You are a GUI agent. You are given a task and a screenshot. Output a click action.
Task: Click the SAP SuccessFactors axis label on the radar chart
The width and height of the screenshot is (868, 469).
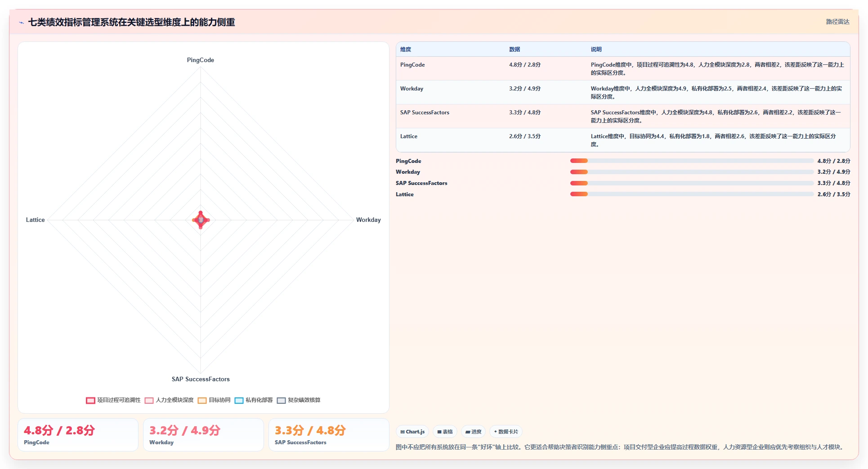(x=201, y=379)
